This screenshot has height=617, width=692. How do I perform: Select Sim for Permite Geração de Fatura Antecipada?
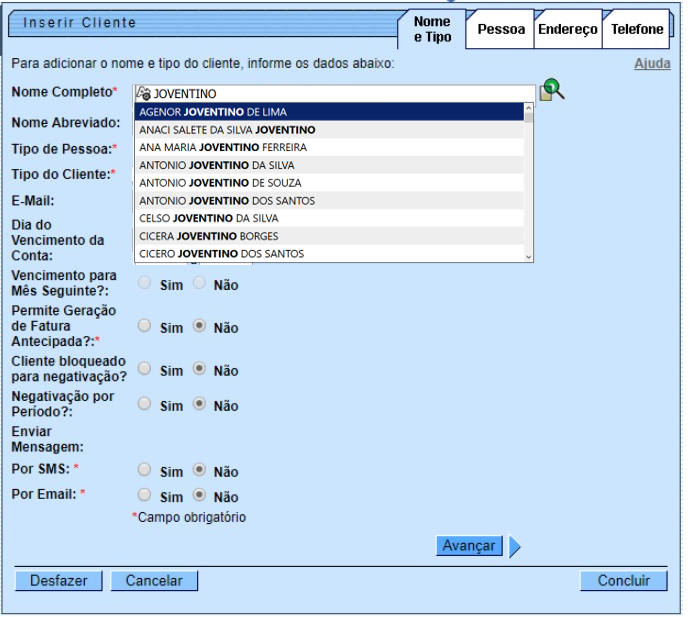[x=145, y=326]
